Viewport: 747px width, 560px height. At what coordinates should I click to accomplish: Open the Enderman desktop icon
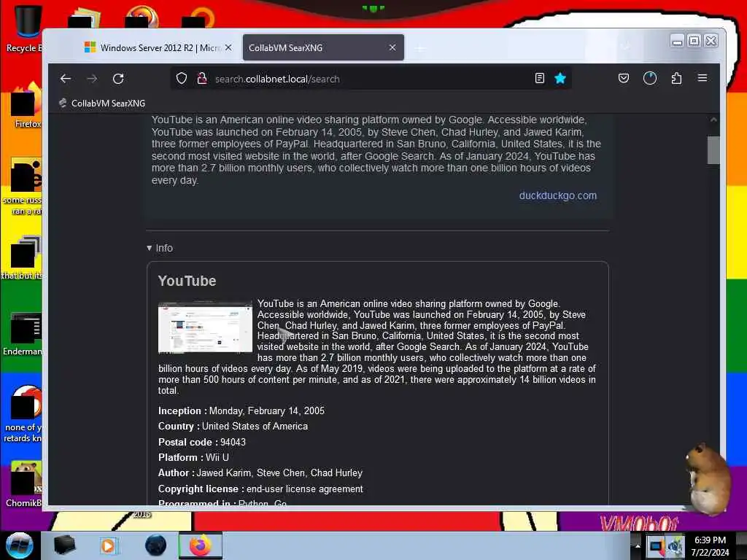[x=23, y=334]
